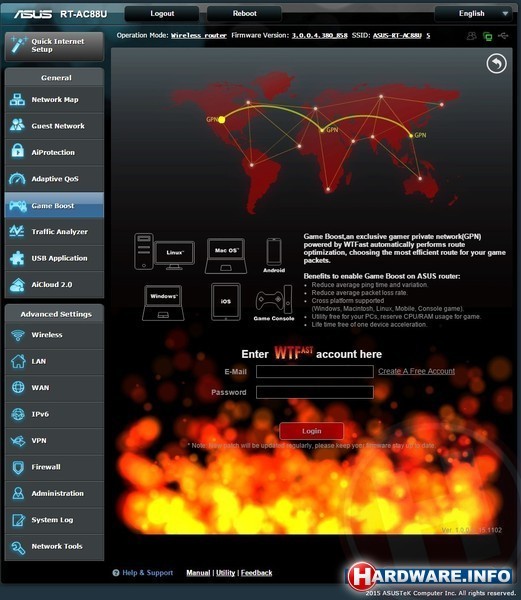Viewport: 521px width, 600px height.
Task: Click the AiCloud 2.0 cloud icon
Action: click(x=17, y=285)
